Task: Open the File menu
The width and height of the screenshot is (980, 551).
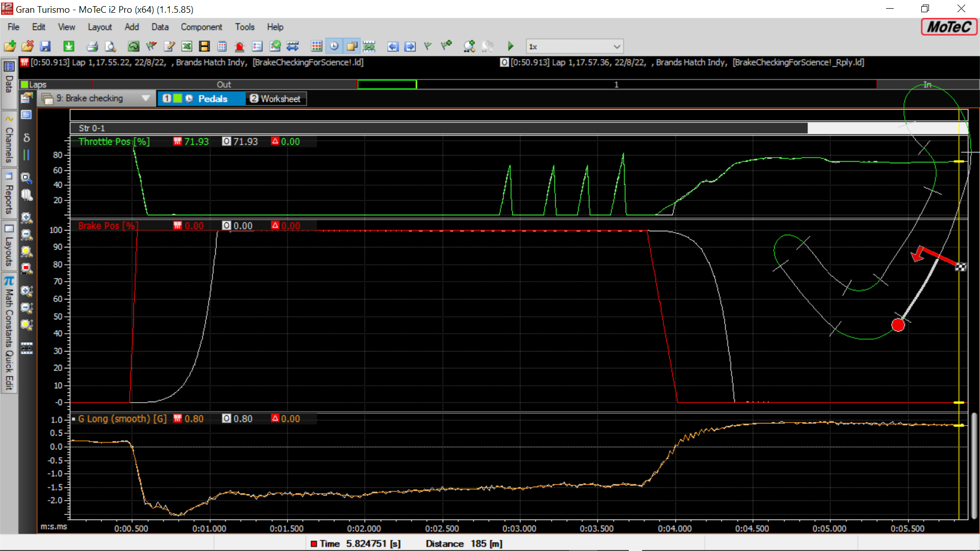Action: pos(14,27)
